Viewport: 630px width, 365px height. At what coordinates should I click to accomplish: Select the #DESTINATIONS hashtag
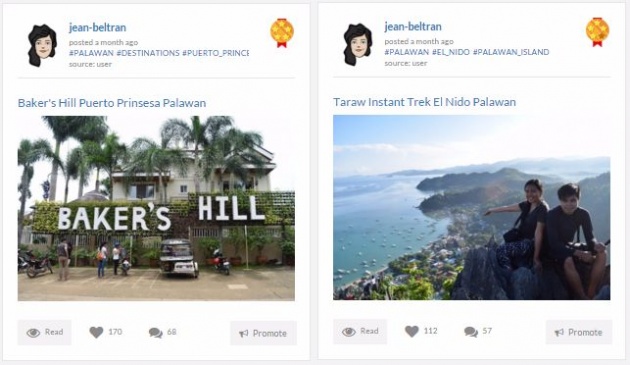click(x=148, y=53)
